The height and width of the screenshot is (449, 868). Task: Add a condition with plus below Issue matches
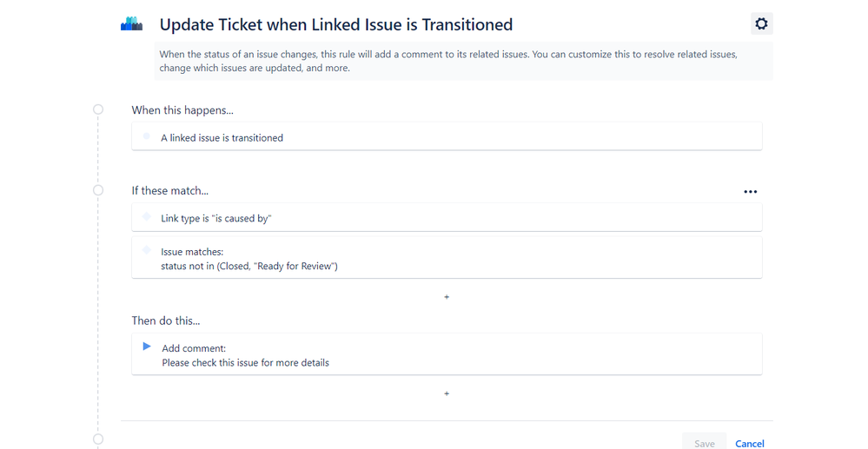click(x=447, y=297)
